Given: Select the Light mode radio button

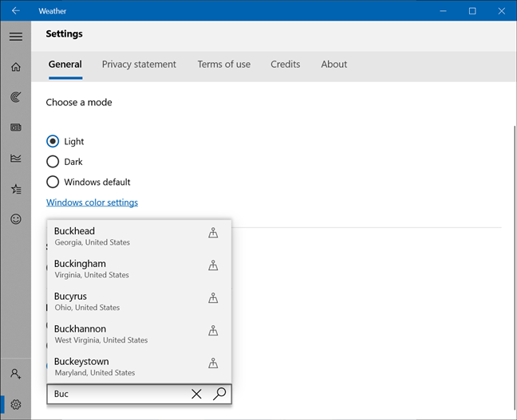Looking at the screenshot, I should pyautogui.click(x=53, y=141).
